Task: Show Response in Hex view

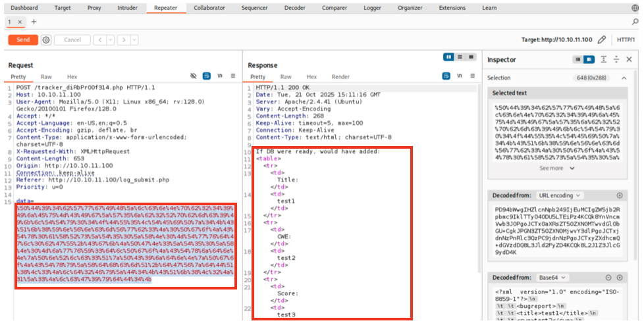Action: coord(311,77)
